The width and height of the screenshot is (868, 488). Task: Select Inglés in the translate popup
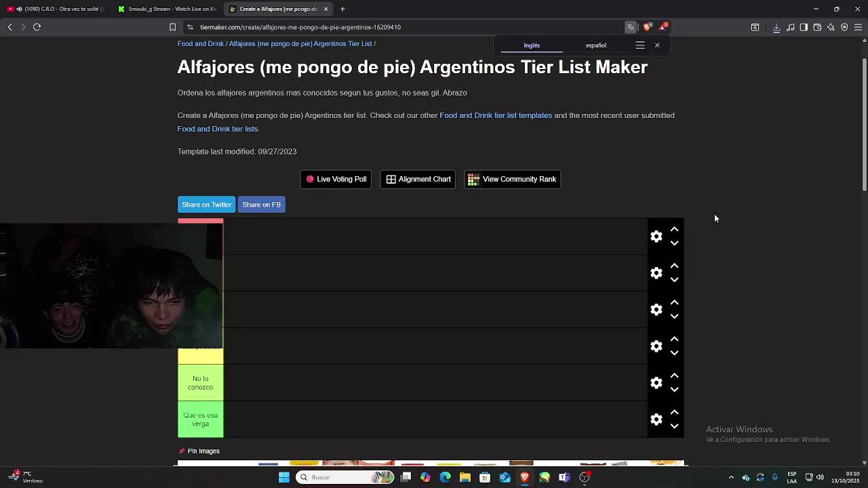click(x=532, y=45)
